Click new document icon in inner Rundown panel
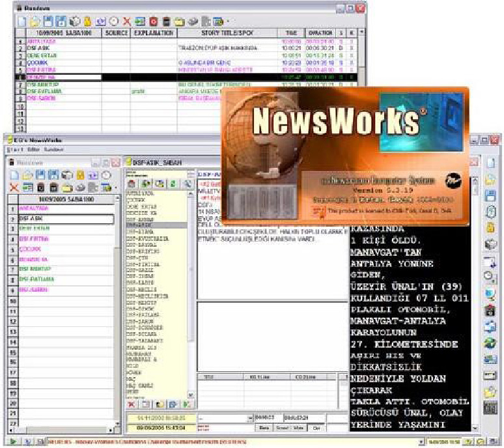504x448 pixels. pos(15,175)
